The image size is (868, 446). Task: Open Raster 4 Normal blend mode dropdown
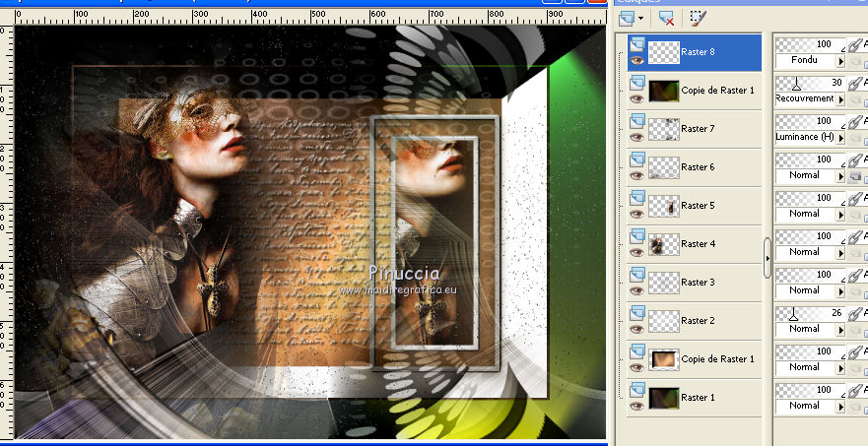pyautogui.click(x=840, y=253)
